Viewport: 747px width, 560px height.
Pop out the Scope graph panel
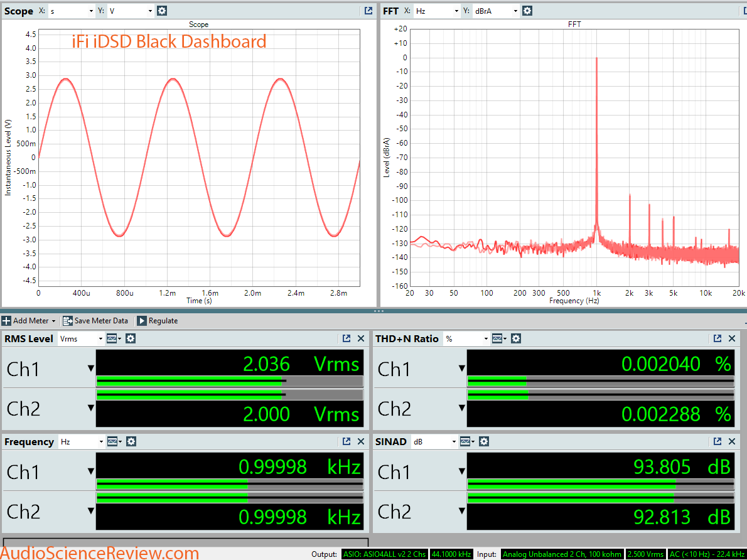click(368, 11)
